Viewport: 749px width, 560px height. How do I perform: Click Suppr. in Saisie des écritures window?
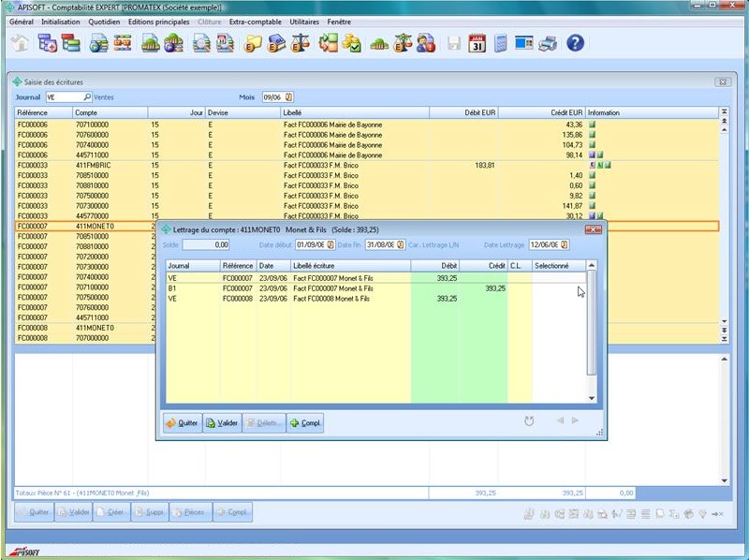[150, 512]
